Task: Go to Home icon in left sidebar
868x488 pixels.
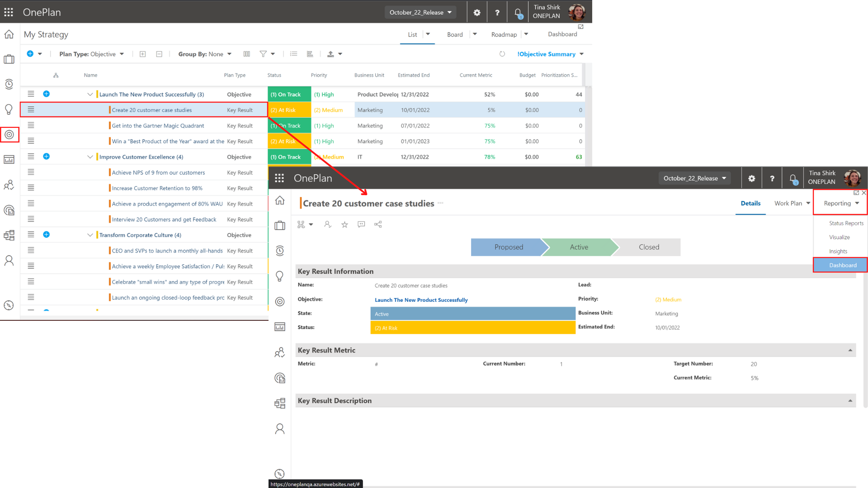Action: coord(9,34)
